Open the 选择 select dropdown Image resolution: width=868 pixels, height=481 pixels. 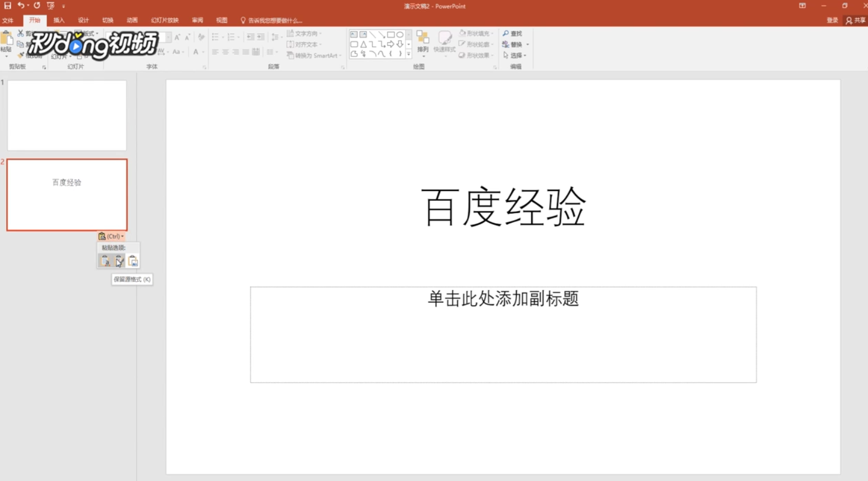(514, 55)
